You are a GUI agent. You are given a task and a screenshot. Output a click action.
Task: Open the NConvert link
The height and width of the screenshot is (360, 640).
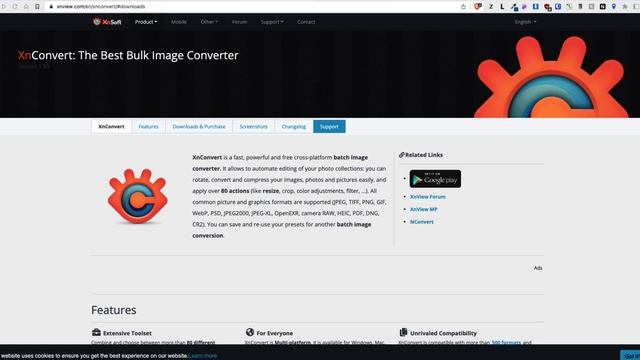tap(422, 222)
